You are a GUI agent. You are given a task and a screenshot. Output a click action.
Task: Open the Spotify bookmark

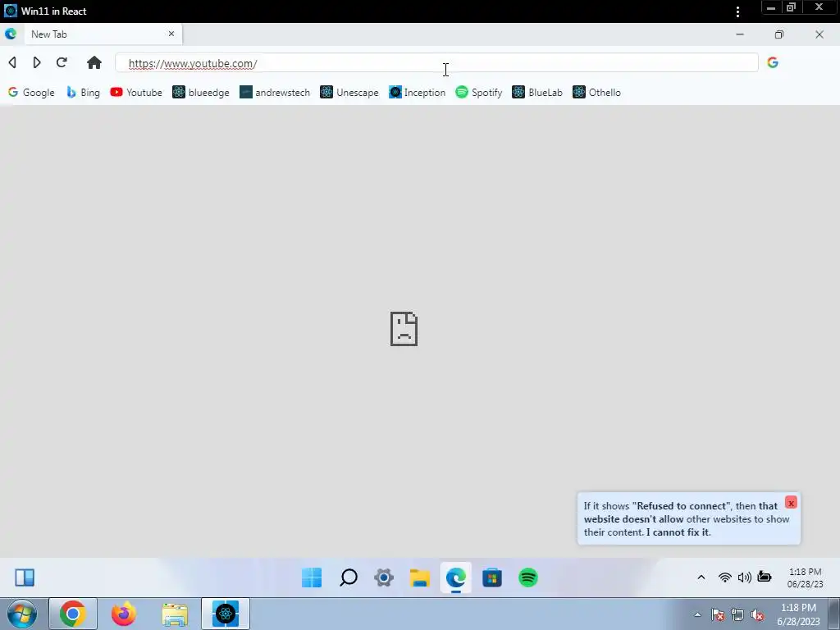click(479, 92)
